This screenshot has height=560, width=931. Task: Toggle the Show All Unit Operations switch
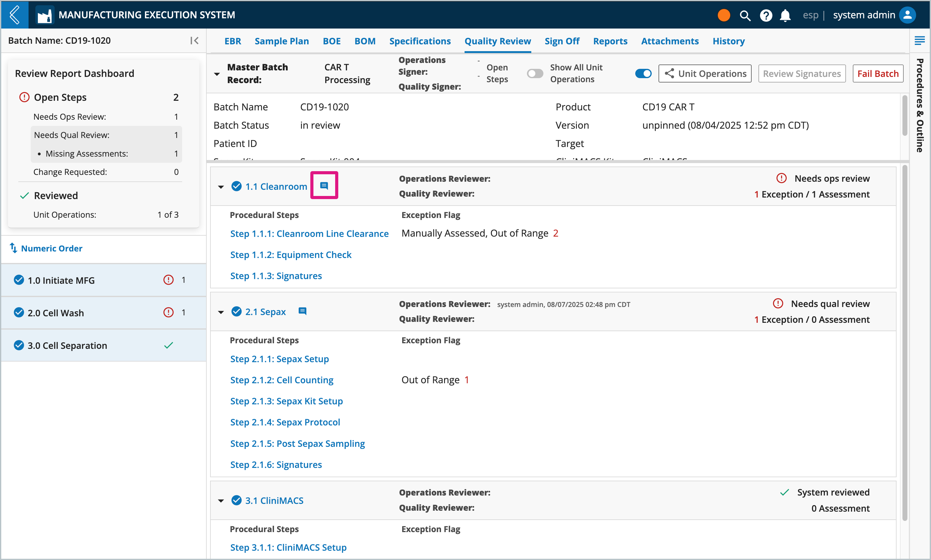tap(643, 73)
